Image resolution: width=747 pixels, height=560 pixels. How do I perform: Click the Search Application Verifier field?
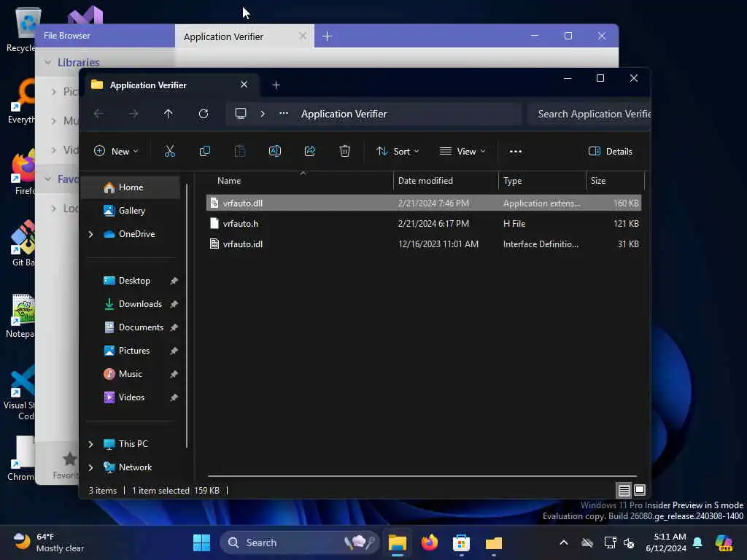pyautogui.click(x=589, y=114)
